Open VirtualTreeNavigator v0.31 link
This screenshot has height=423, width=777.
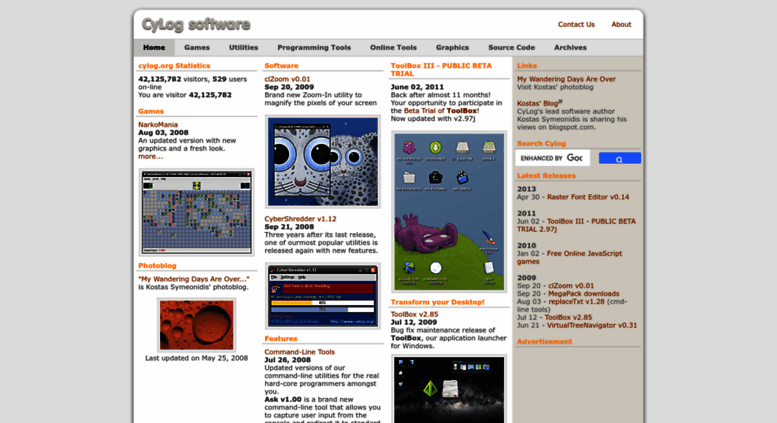pos(592,325)
